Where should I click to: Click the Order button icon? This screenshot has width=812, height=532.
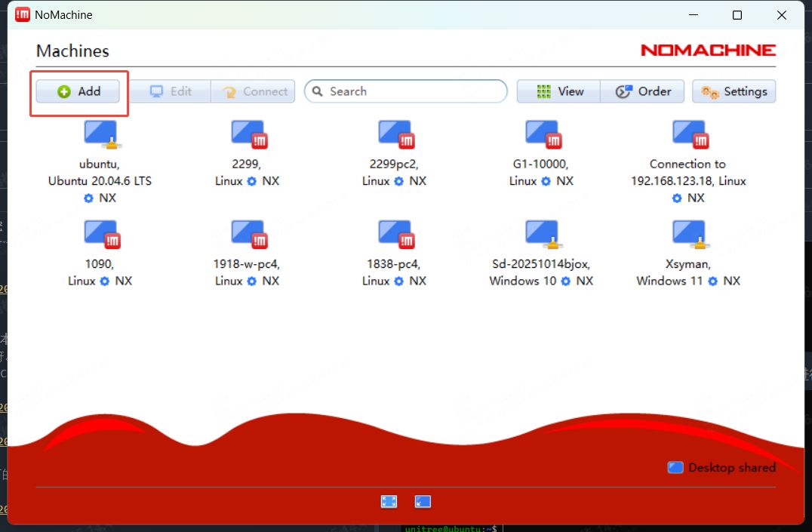623,92
